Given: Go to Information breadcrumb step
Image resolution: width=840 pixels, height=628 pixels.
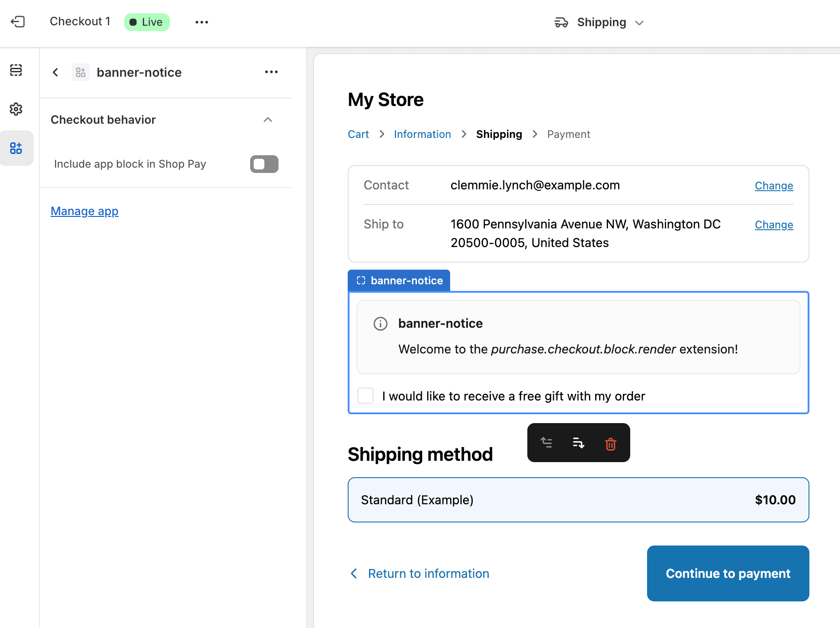Looking at the screenshot, I should (422, 134).
